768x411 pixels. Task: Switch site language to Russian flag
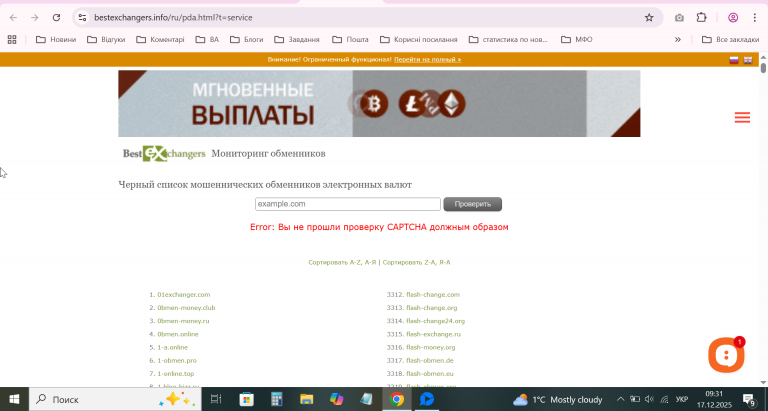point(734,60)
